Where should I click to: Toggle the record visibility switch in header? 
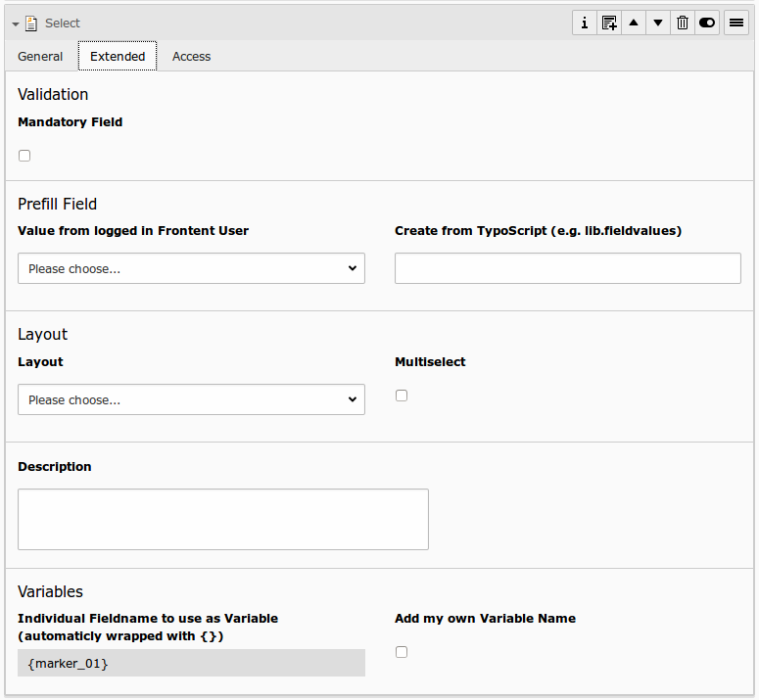tap(707, 23)
